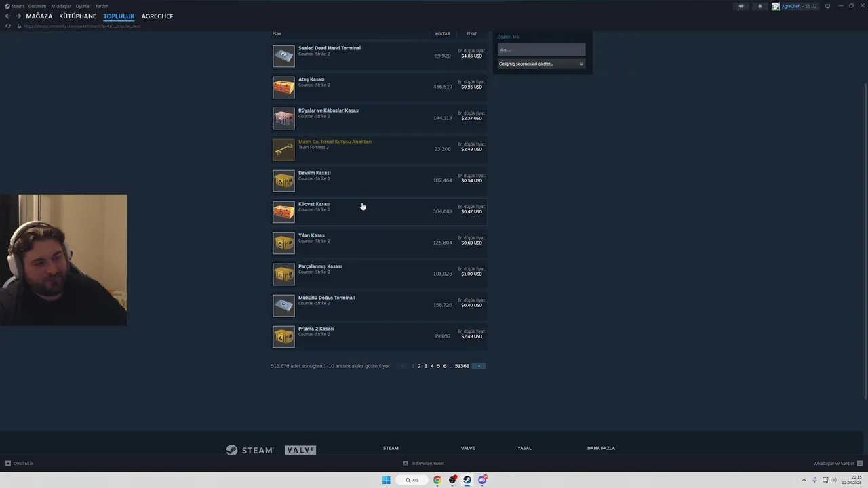Select the TOPLULUK tab
The width and height of the screenshot is (868, 488).
[119, 16]
